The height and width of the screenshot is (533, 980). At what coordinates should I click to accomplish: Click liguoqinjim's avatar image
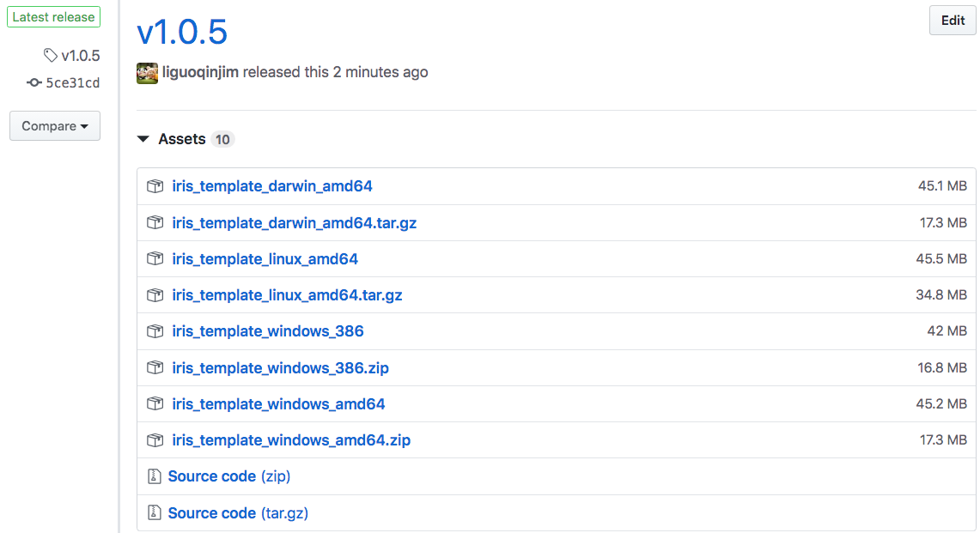(x=147, y=73)
